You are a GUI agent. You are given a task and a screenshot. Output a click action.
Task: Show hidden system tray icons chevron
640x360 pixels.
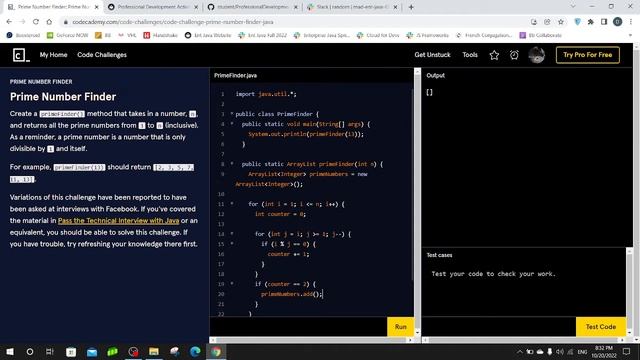pos(519,351)
